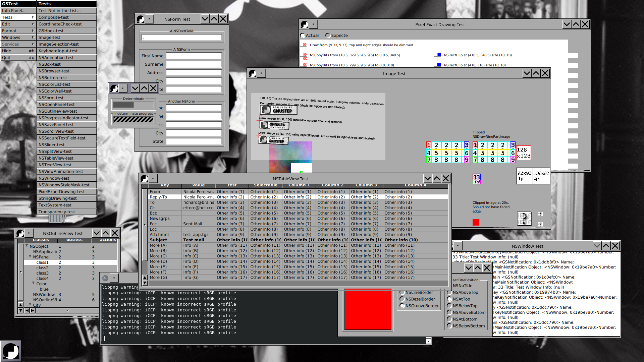Click the NSOutlineView Test panel icon
The height and width of the screenshot is (362, 644).
19,233
